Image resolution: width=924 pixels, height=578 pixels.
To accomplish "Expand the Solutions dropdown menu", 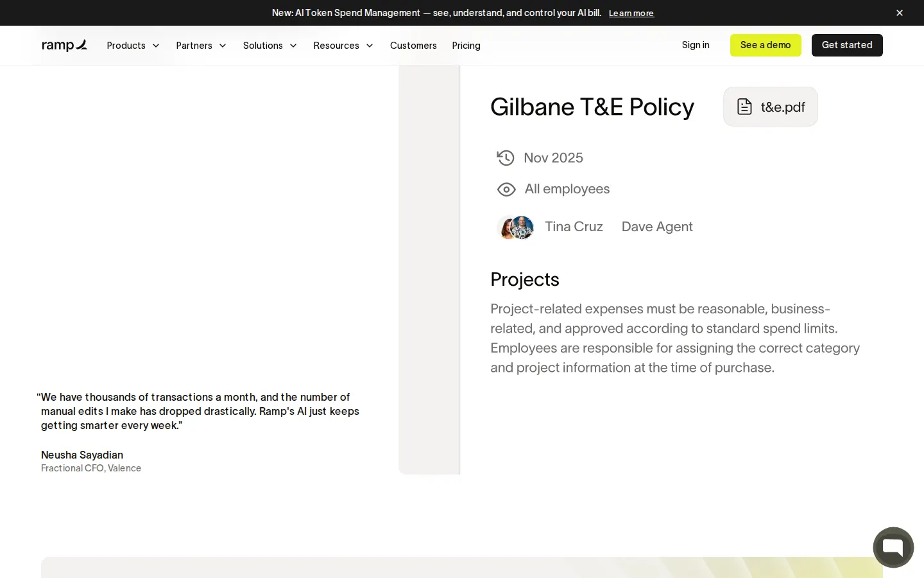I will pyautogui.click(x=269, y=46).
